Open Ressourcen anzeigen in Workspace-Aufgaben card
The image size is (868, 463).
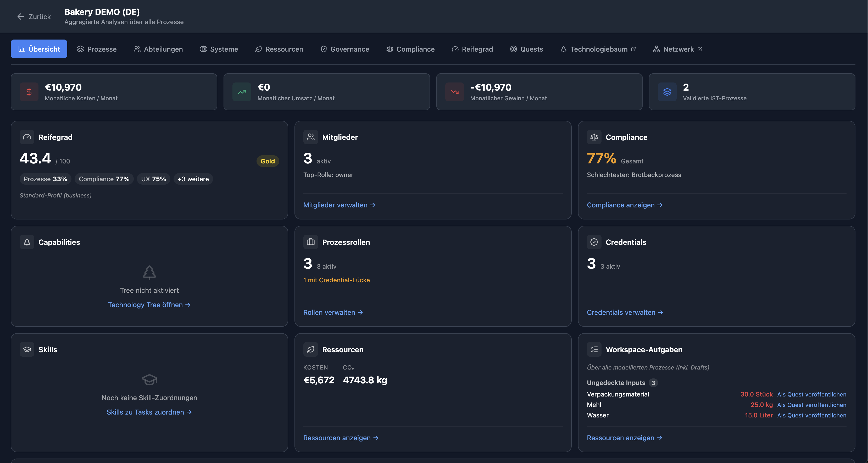coord(624,438)
